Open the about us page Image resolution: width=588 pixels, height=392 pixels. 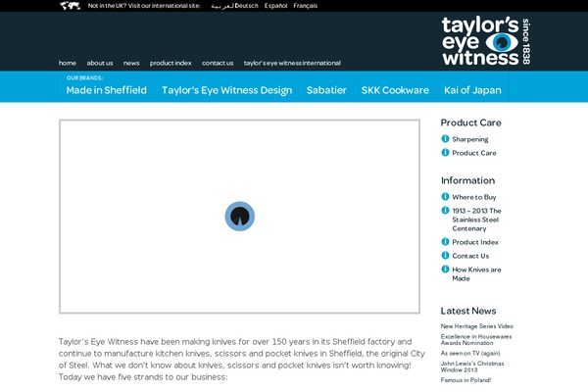[100, 63]
